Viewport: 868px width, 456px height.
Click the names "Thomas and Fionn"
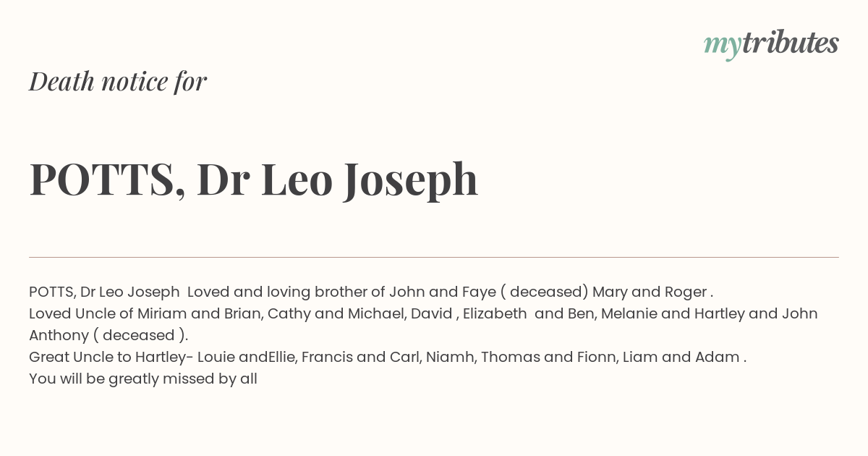click(547, 357)
